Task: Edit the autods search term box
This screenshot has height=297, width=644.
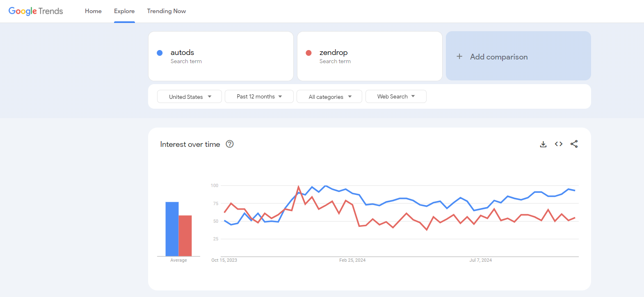Action: coord(221,56)
